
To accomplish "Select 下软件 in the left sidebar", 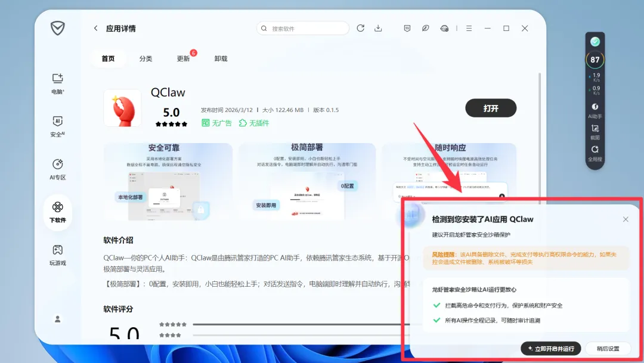I will (x=57, y=212).
